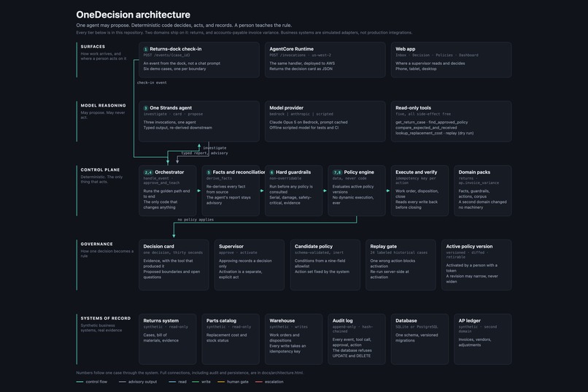The width and height of the screenshot is (588, 392).
Task: Click 'Claude Opus 5 on Bedrock, prompt cached' line
Action: pyautogui.click(x=309, y=123)
